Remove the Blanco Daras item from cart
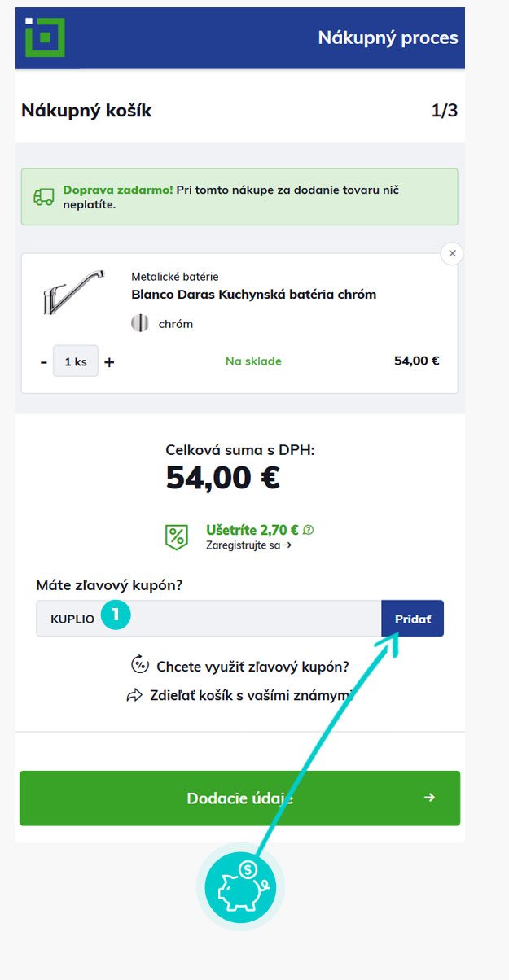This screenshot has height=980, width=509. pyautogui.click(x=452, y=253)
